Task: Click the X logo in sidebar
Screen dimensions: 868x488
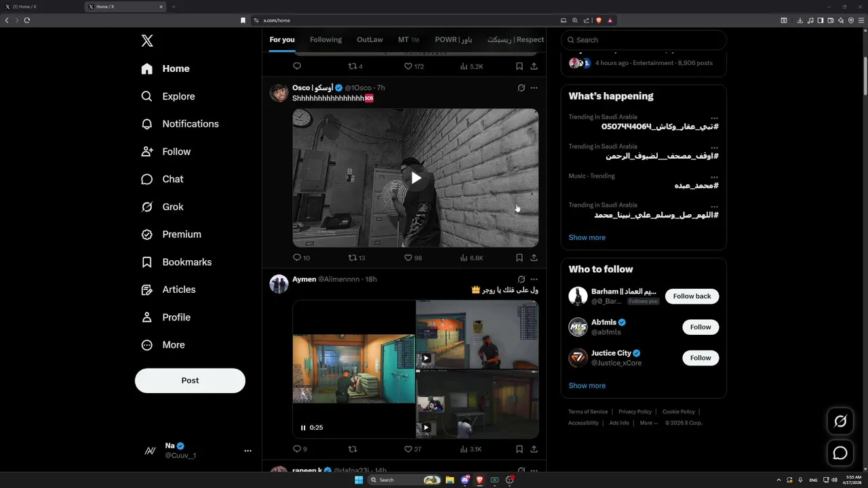Action: (147, 41)
